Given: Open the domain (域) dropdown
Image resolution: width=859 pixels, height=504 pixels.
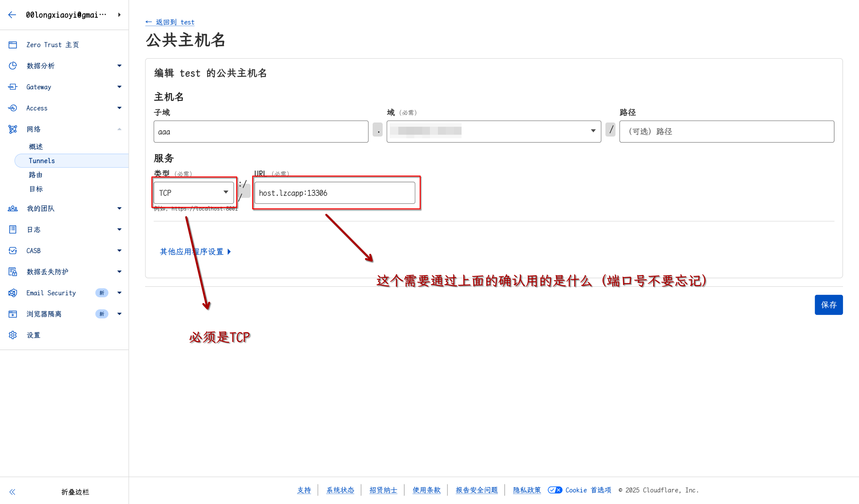Looking at the screenshot, I should (x=493, y=131).
